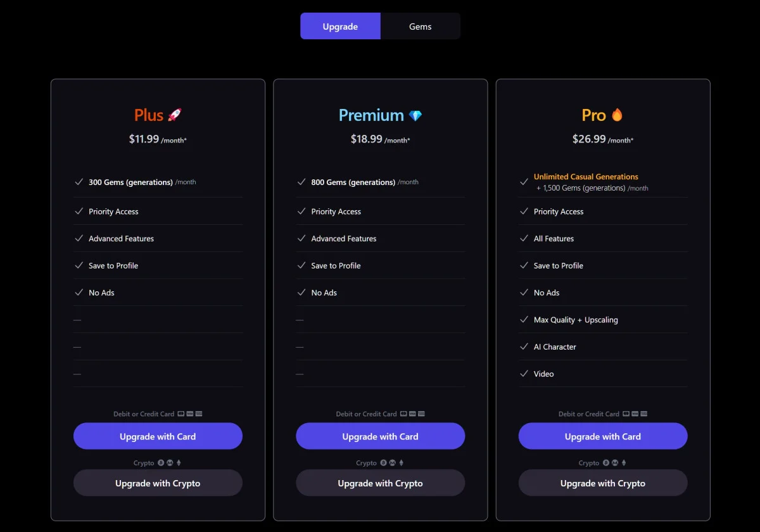Click the Unlimited Casual Generations text
The image size is (760, 532).
586,177
